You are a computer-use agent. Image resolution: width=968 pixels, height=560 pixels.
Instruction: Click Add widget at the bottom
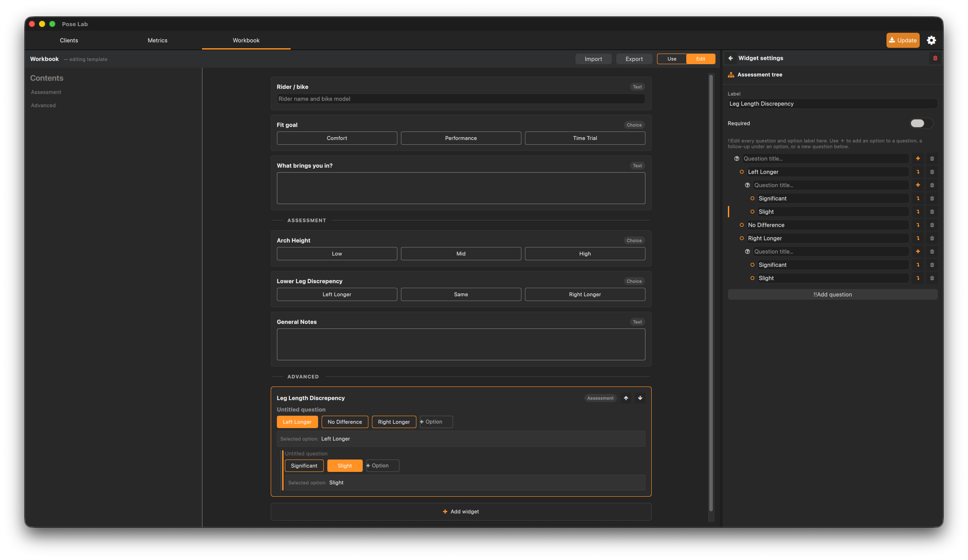(461, 511)
